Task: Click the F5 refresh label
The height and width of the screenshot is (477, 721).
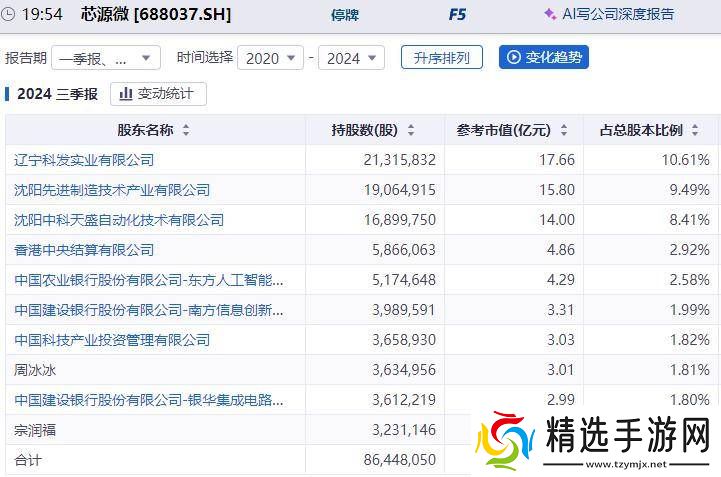Action: point(457,15)
